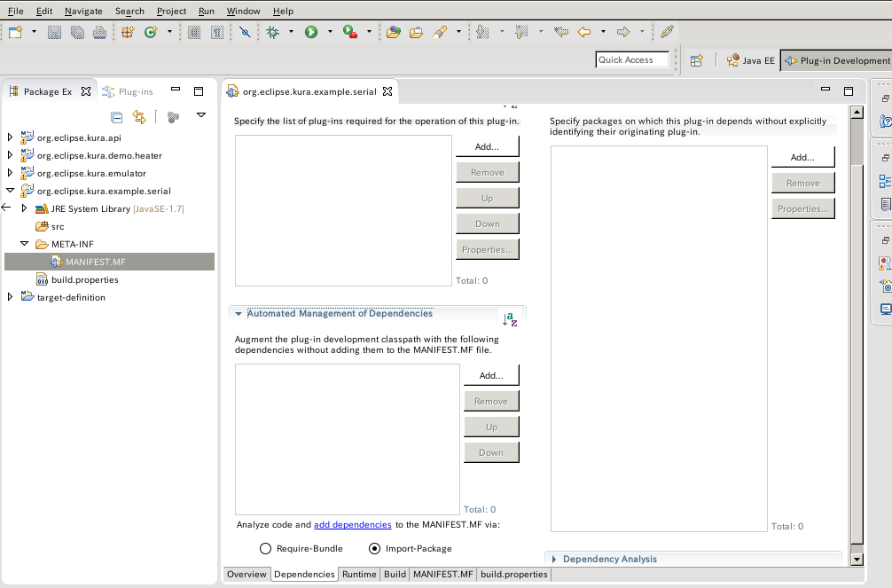This screenshot has width=892, height=588.
Task: Click the Open Task folder icon
Action: [x=416, y=32]
